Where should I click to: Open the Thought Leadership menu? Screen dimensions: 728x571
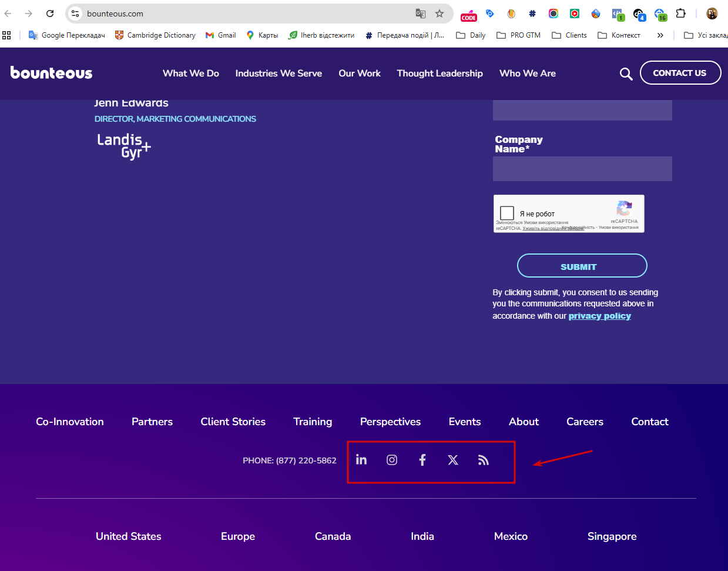(440, 74)
